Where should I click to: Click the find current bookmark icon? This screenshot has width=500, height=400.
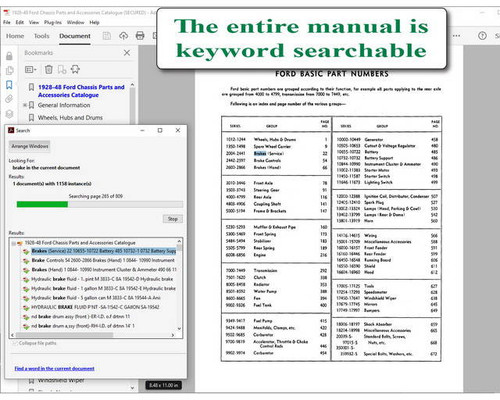75,69
